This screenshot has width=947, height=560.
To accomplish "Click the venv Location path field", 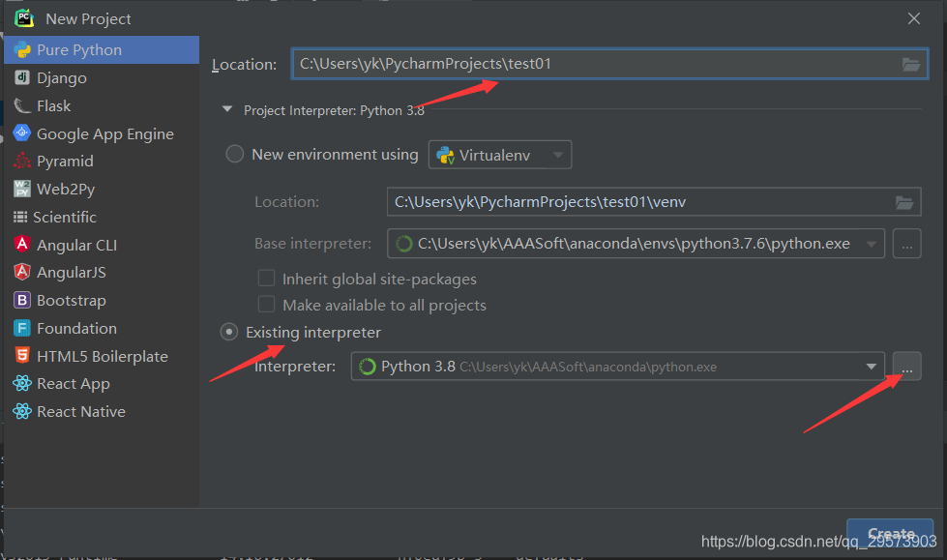I will point(654,202).
